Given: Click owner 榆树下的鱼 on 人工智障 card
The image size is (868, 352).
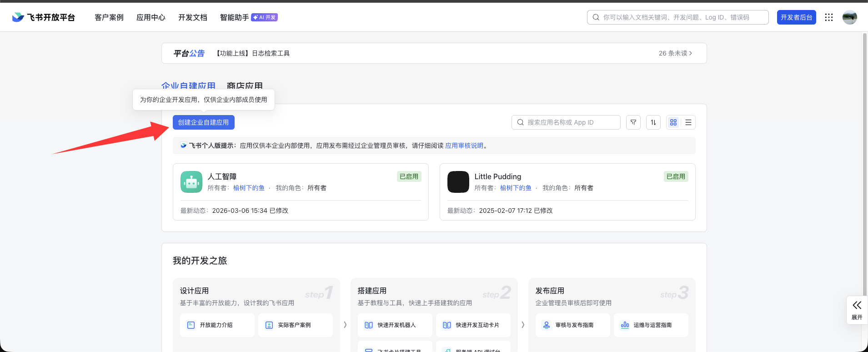Looking at the screenshot, I should tap(249, 188).
